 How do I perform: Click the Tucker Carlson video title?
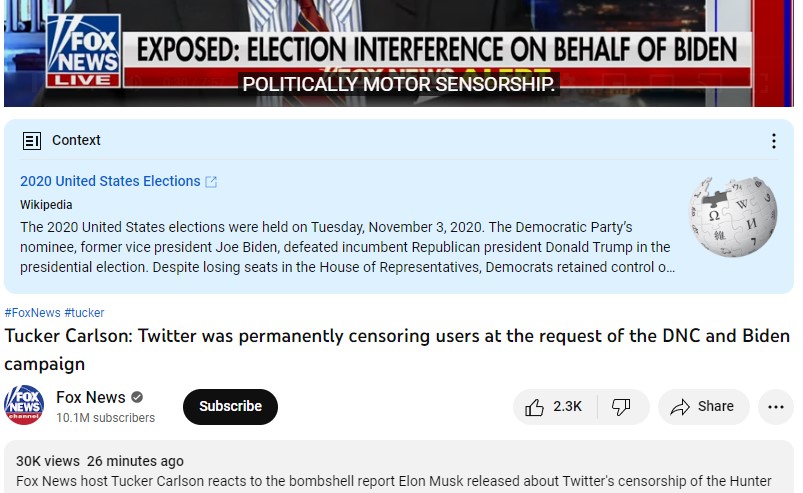tap(397, 350)
